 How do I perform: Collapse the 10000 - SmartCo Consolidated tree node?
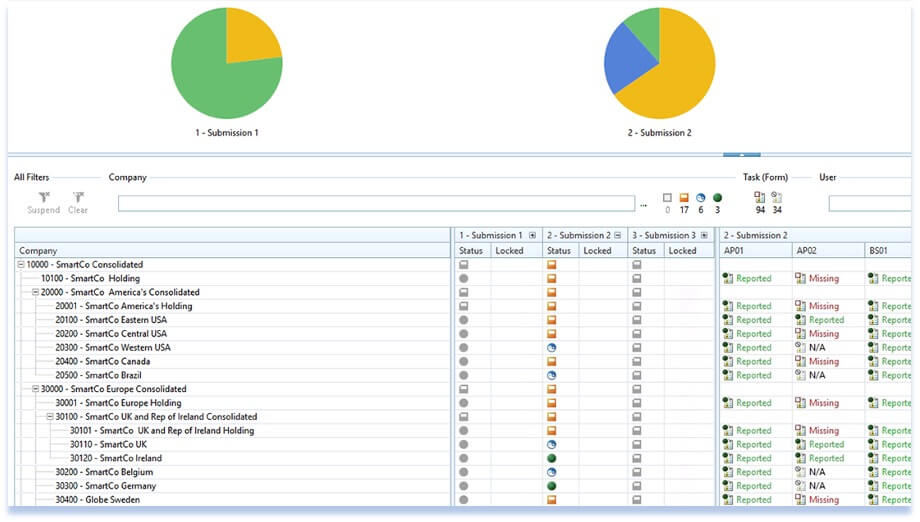21,265
